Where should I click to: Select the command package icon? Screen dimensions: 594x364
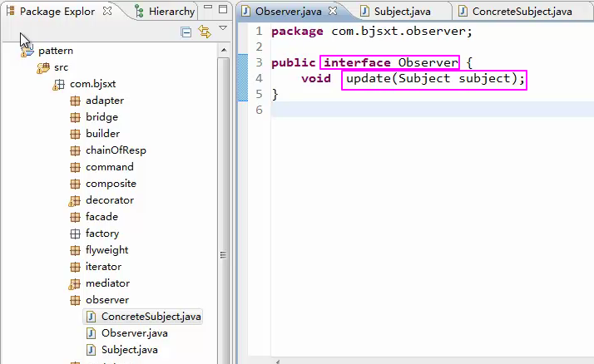(76, 167)
